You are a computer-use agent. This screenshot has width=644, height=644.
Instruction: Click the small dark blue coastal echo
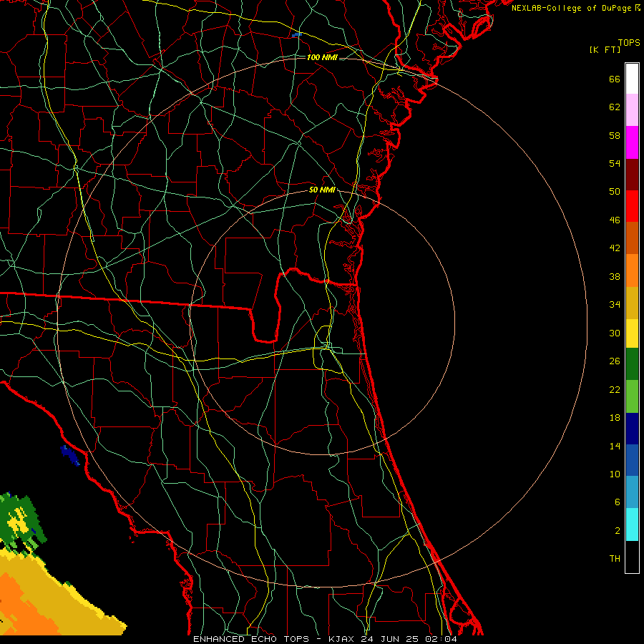(x=70, y=455)
